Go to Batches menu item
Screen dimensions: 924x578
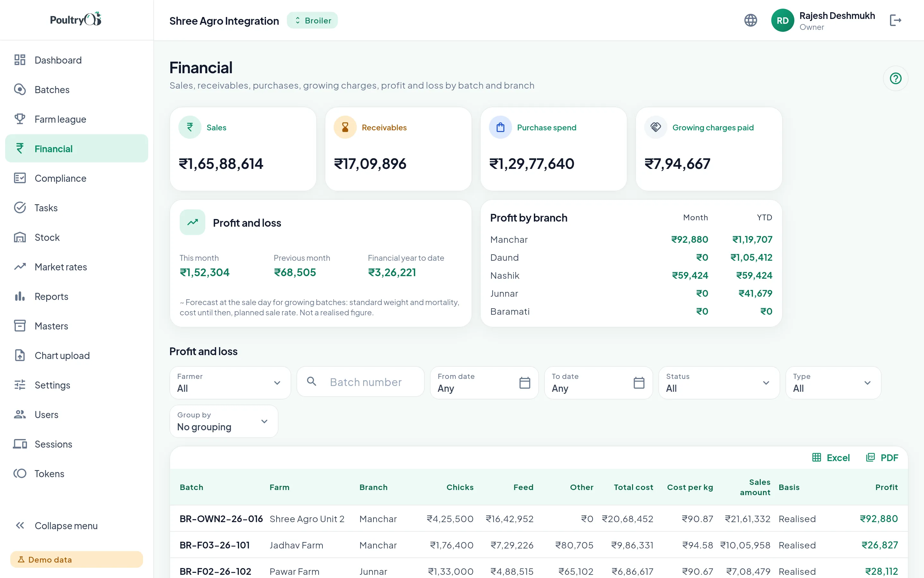[76, 90]
